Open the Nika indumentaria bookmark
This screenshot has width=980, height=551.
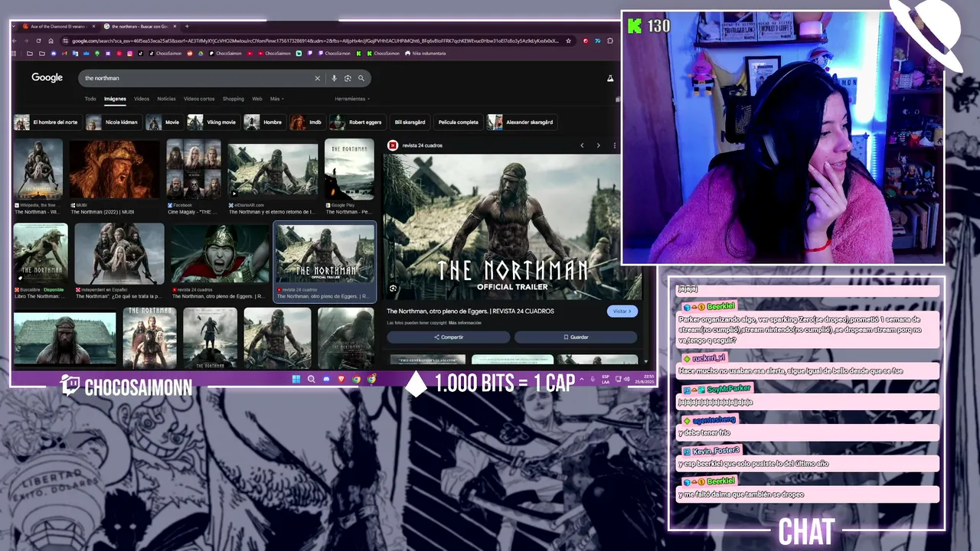(425, 54)
